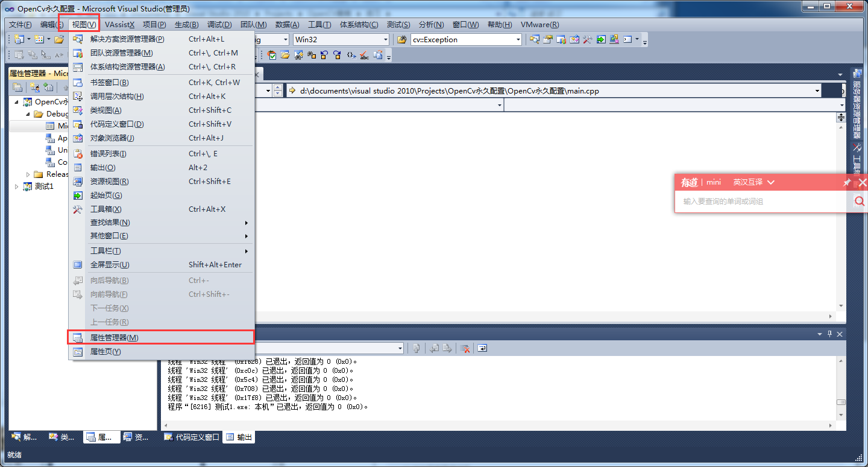Select 起始页(G) menu item
Viewport: 868px width, 467px height.
coord(161,195)
